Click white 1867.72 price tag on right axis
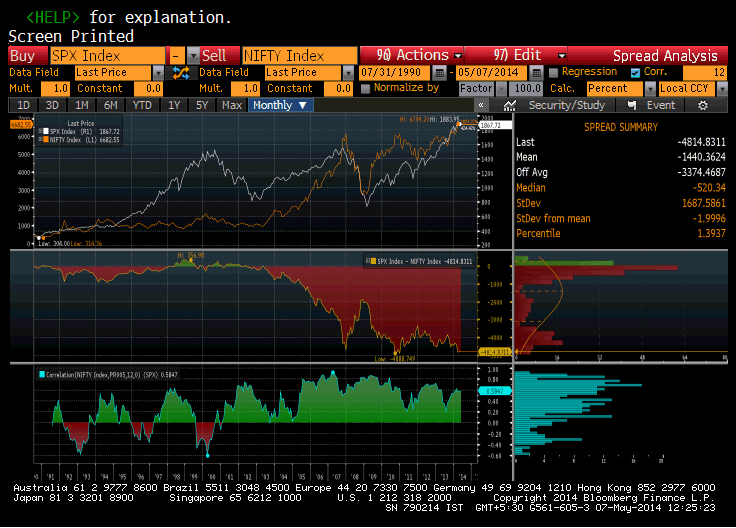Image resolution: width=736 pixels, height=528 pixels. coord(494,125)
